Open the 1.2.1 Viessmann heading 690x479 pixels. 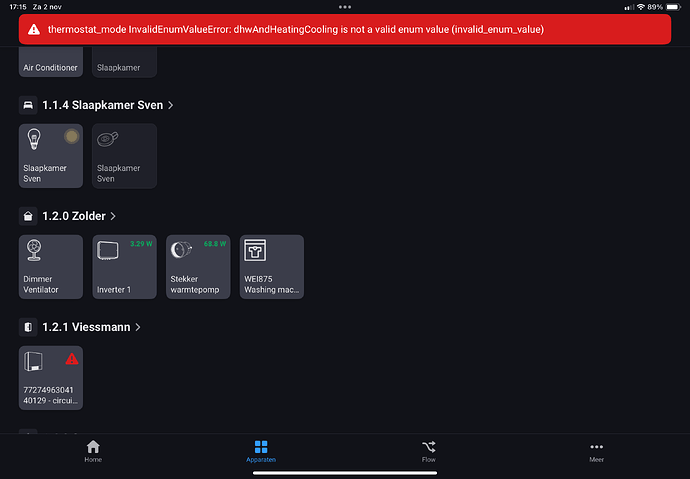pyautogui.click(x=86, y=327)
